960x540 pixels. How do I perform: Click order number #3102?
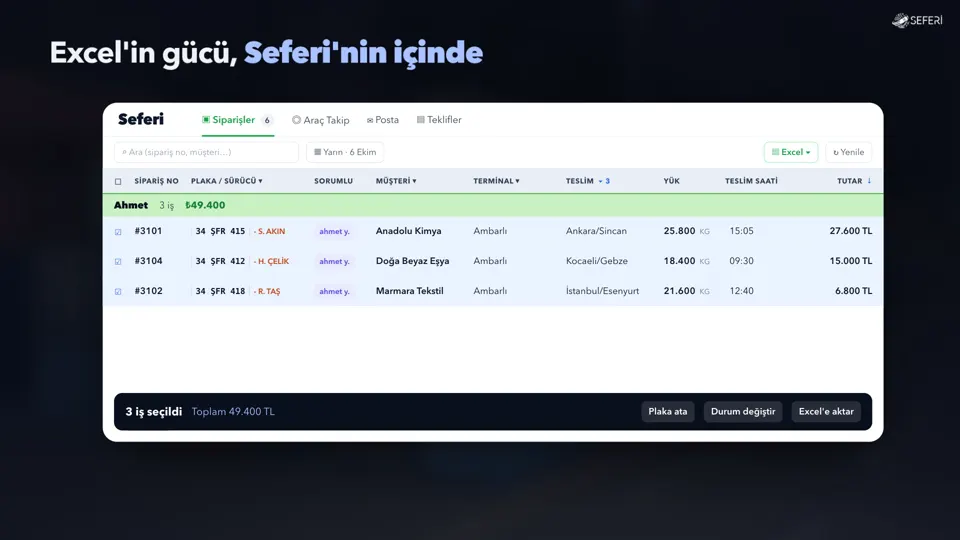tap(148, 291)
